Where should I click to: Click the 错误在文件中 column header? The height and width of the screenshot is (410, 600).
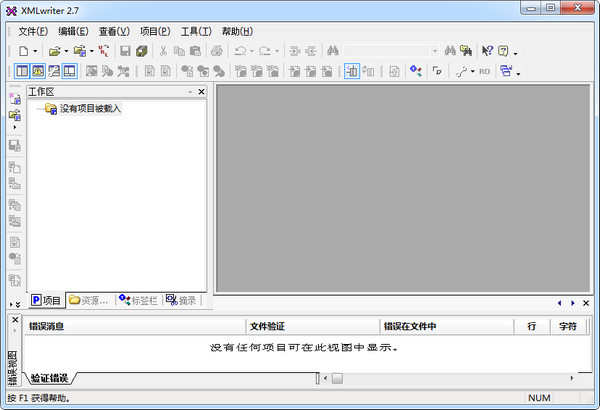pos(447,326)
